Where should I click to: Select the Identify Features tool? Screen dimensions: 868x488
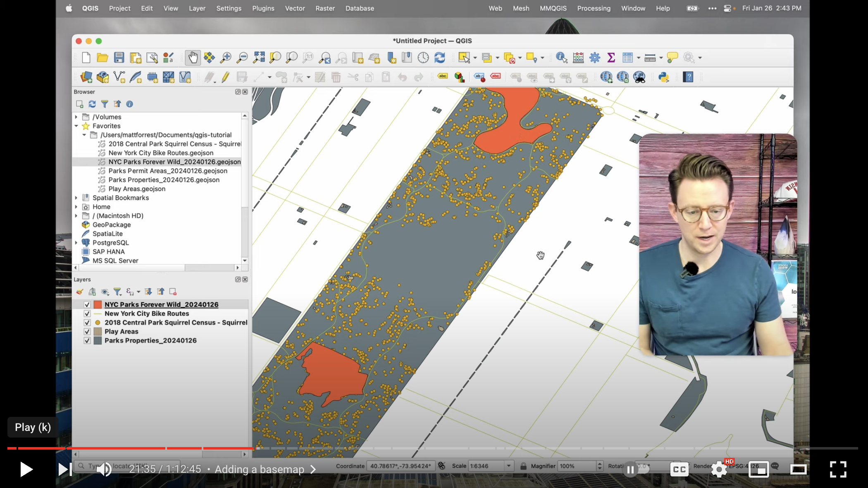tap(561, 57)
